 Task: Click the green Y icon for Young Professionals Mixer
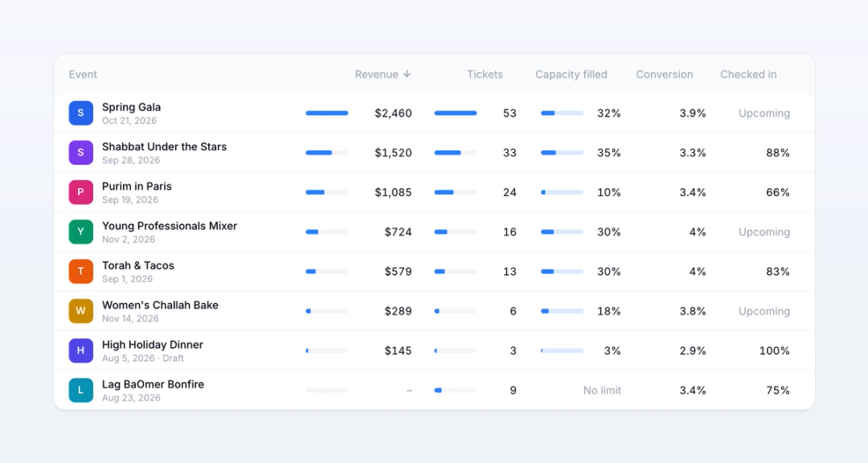pos(81,231)
